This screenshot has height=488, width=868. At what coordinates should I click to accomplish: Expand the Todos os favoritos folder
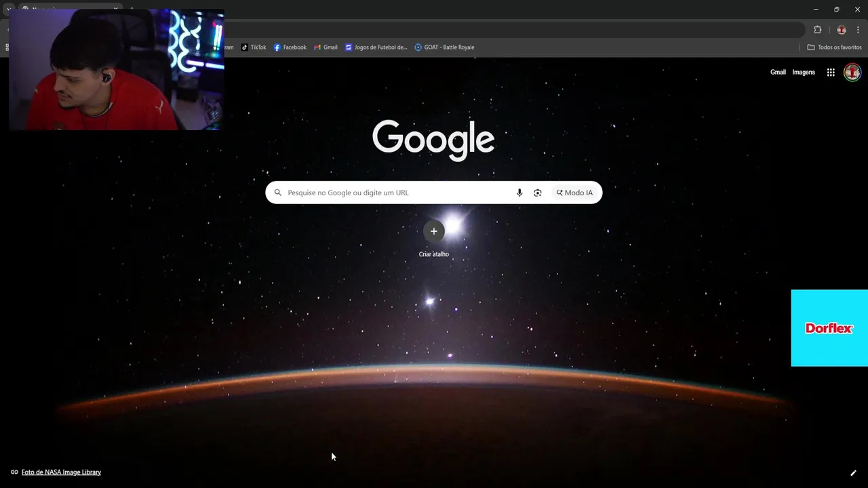pyautogui.click(x=834, y=47)
